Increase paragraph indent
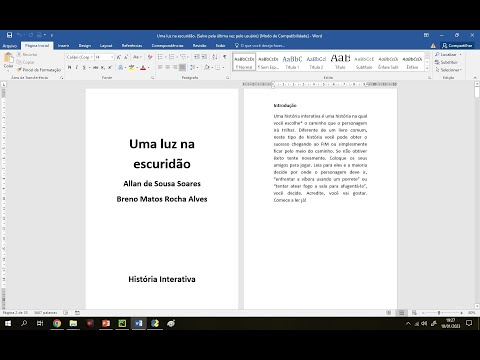Screen dimensions: 480x360 pyautogui.click(x=204, y=57)
